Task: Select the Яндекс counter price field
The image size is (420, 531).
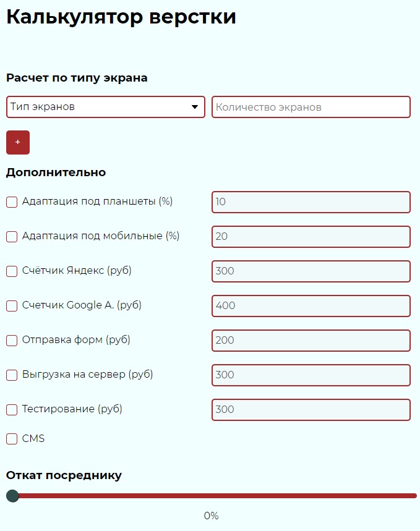Action: (x=311, y=271)
